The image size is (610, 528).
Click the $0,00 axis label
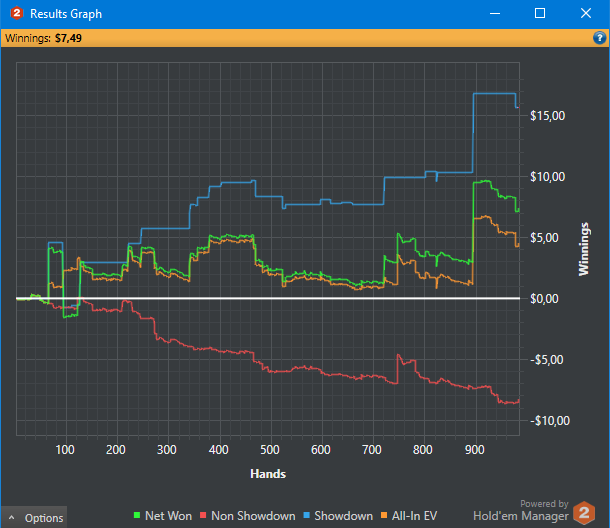tap(544, 298)
